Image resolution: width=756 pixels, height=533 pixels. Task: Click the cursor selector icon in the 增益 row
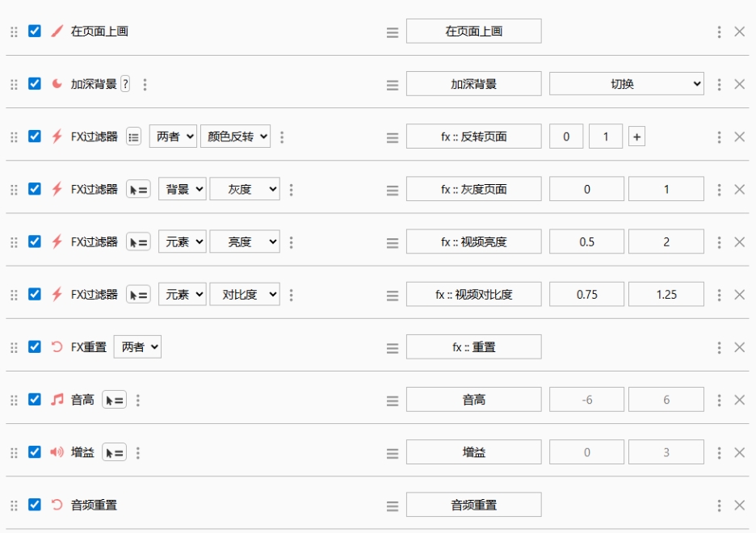coord(114,452)
